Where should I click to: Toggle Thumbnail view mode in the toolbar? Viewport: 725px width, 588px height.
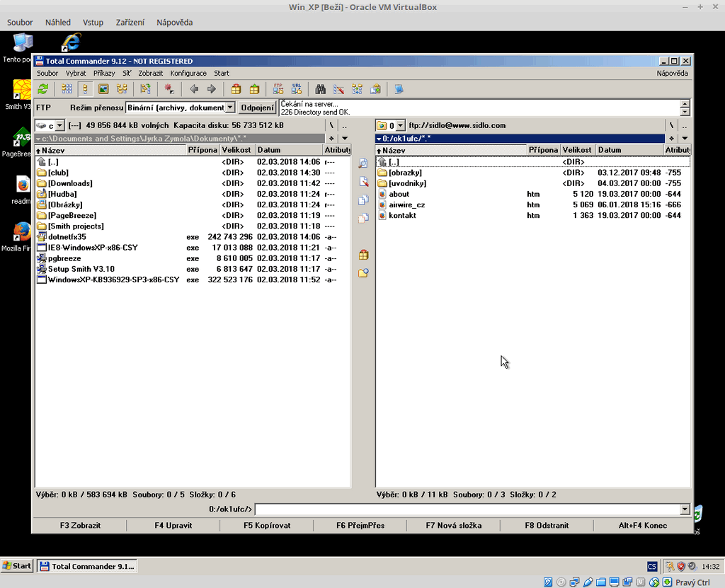pos(103,89)
